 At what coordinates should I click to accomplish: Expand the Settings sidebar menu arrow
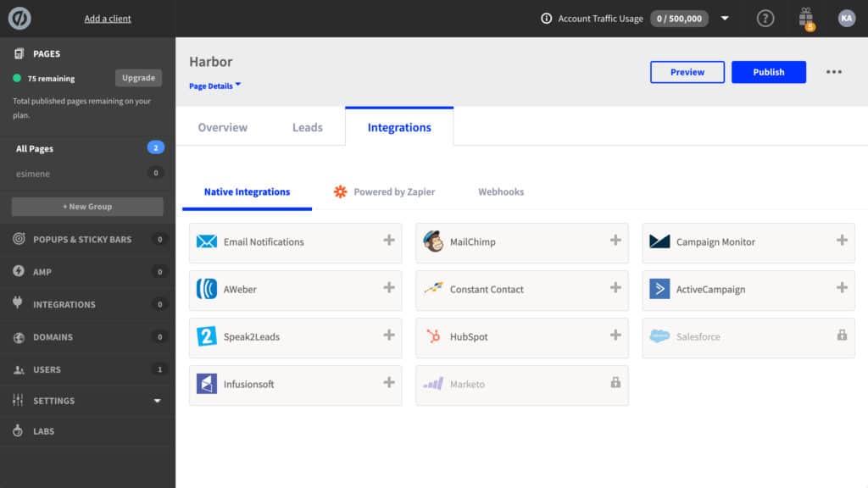click(157, 401)
